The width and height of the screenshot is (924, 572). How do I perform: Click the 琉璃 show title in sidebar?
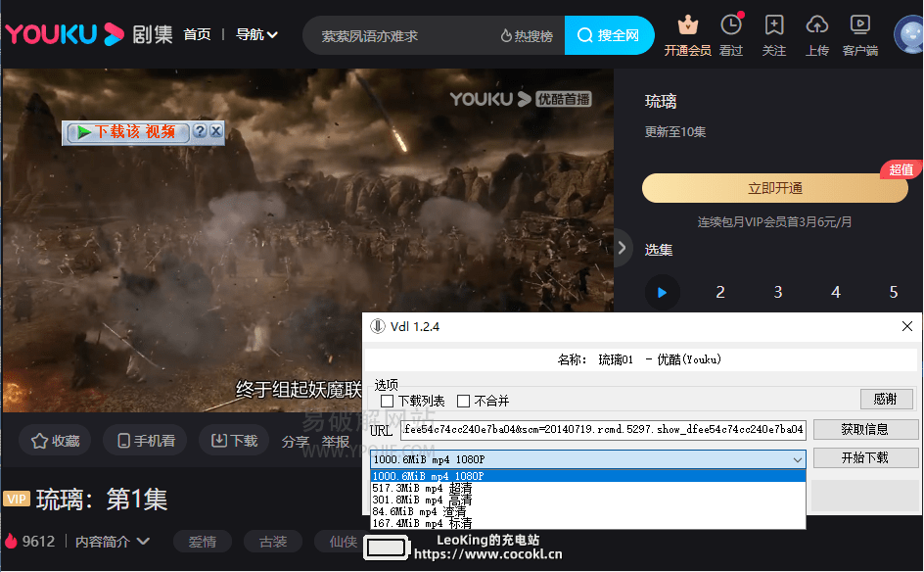point(661,102)
